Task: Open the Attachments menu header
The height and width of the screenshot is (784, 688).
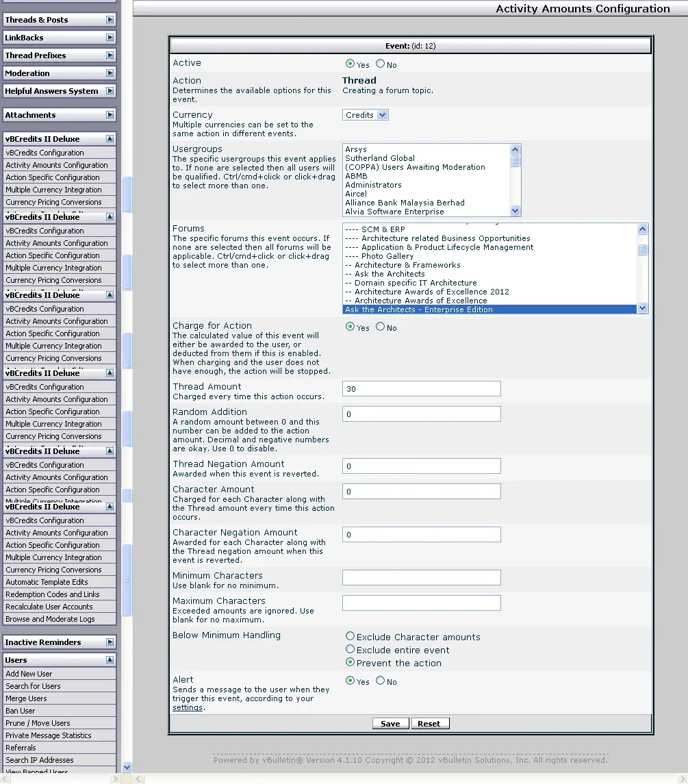Action: pyautogui.click(x=60, y=114)
